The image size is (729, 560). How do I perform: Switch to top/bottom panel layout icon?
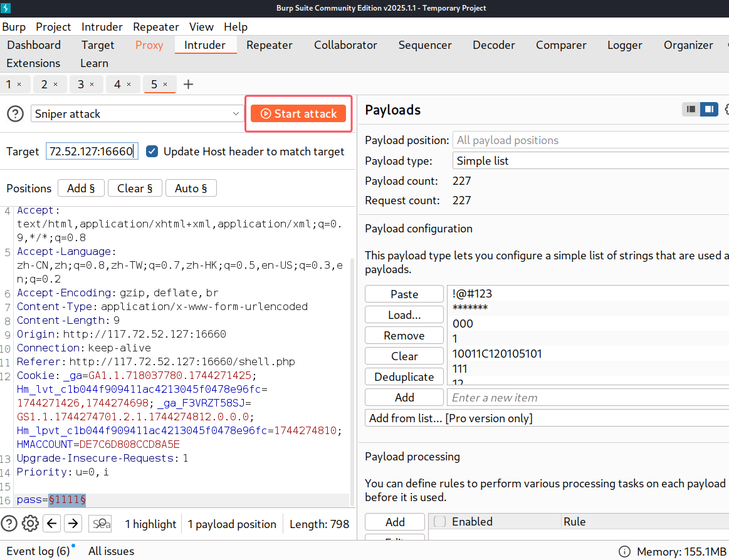691,109
